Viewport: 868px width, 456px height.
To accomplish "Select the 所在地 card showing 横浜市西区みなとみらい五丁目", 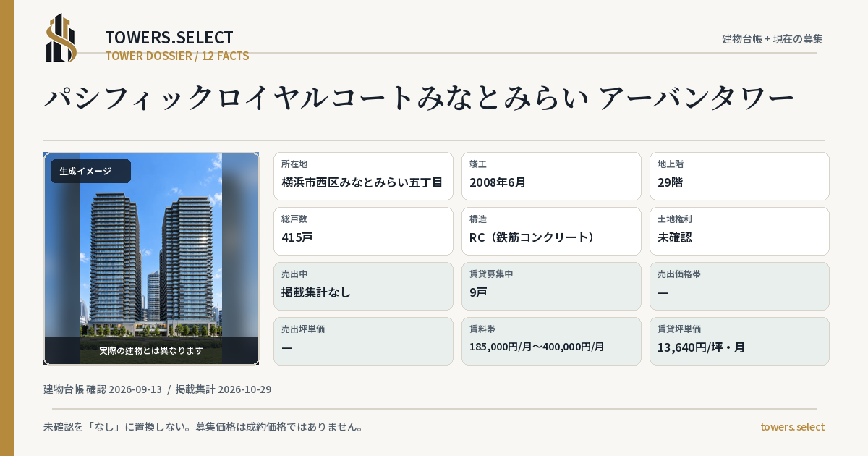I will click(363, 176).
